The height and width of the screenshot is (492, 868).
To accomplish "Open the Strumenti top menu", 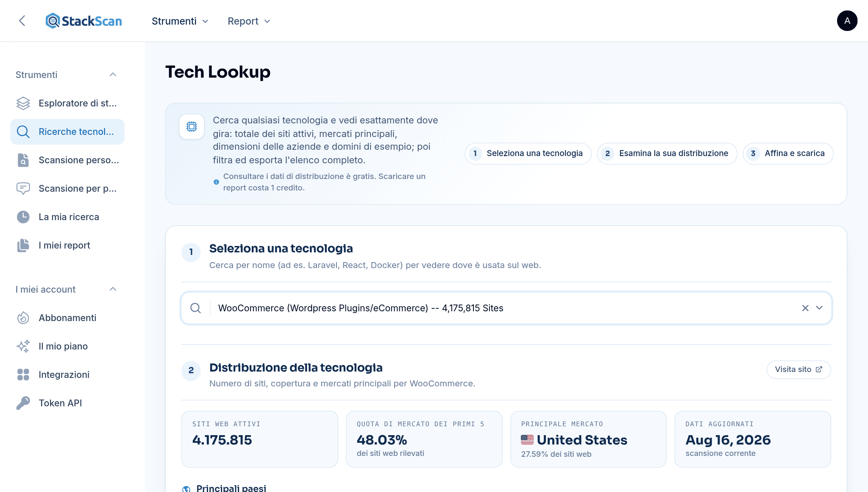I will pos(180,21).
